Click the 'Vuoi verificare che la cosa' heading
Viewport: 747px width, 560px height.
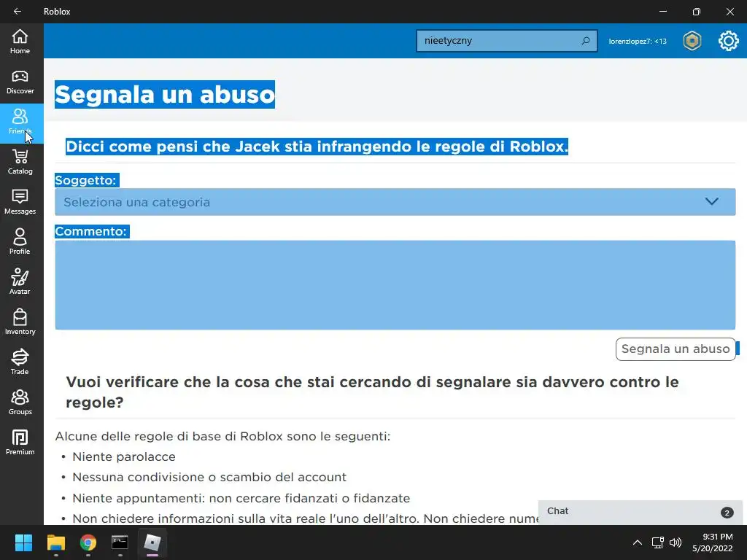pyautogui.click(x=372, y=392)
